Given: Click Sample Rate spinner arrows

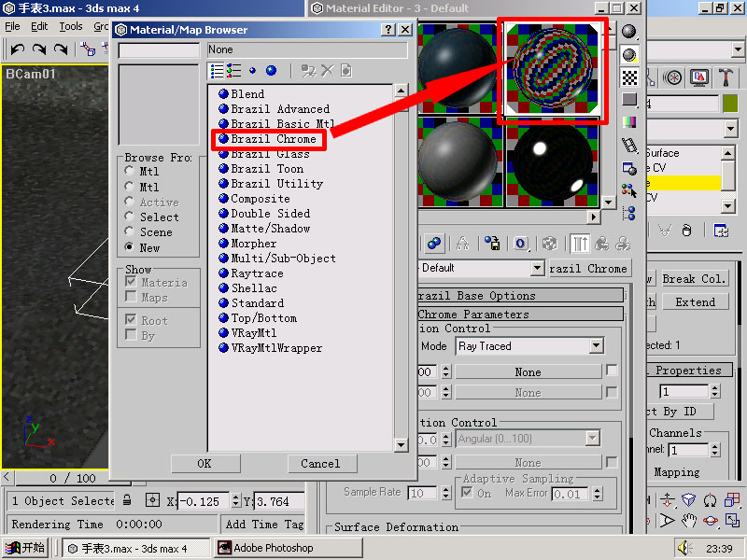Looking at the screenshot, I should click(446, 493).
